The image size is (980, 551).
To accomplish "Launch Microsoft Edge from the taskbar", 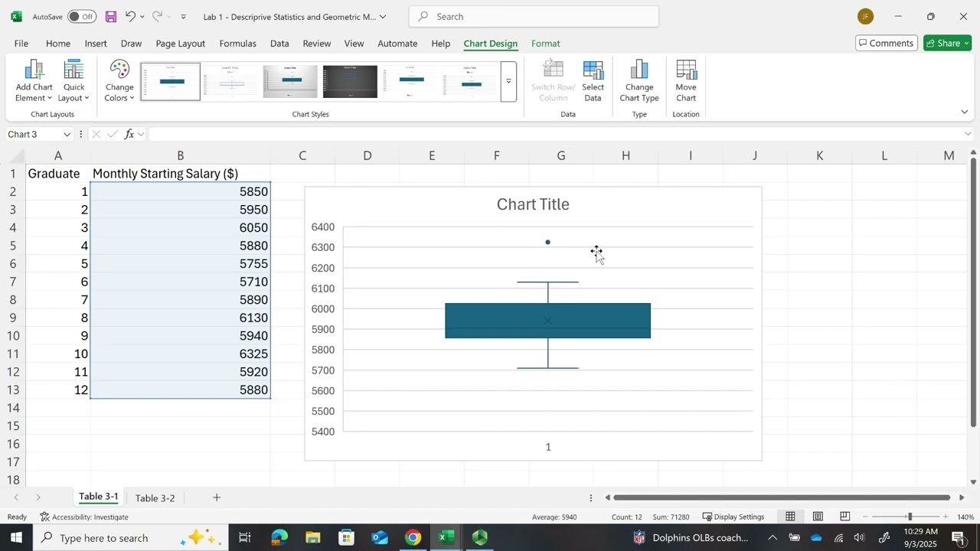I will coord(279,537).
